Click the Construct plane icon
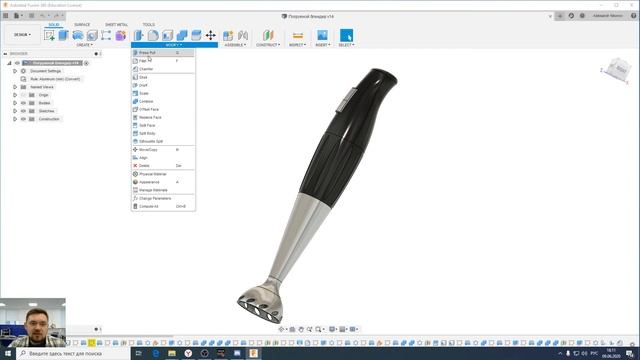Image resolution: width=640 pixels, height=360 pixels. pyautogui.click(x=268, y=36)
